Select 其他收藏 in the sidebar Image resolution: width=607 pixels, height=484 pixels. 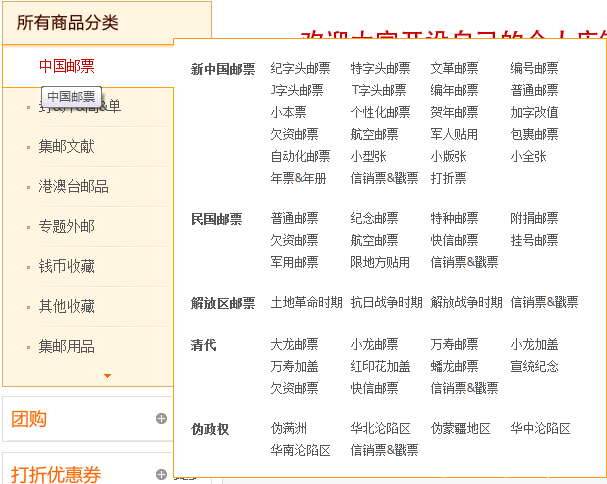(x=67, y=307)
